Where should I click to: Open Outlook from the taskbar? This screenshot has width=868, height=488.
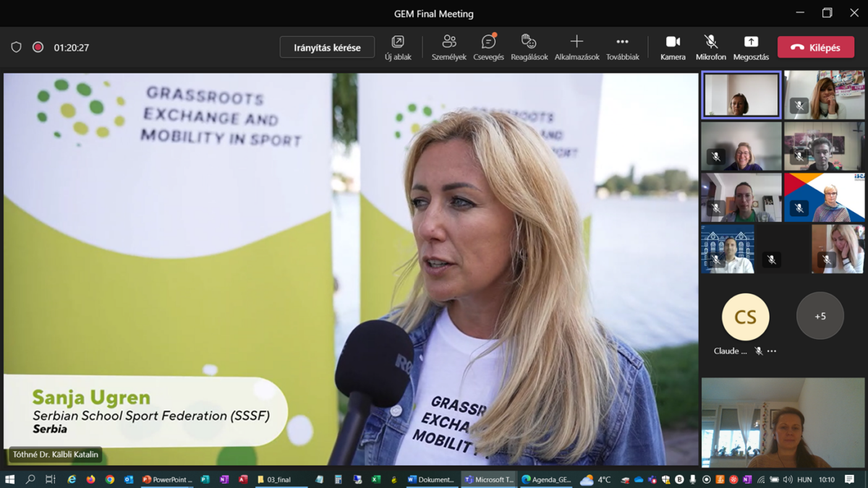point(129,479)
